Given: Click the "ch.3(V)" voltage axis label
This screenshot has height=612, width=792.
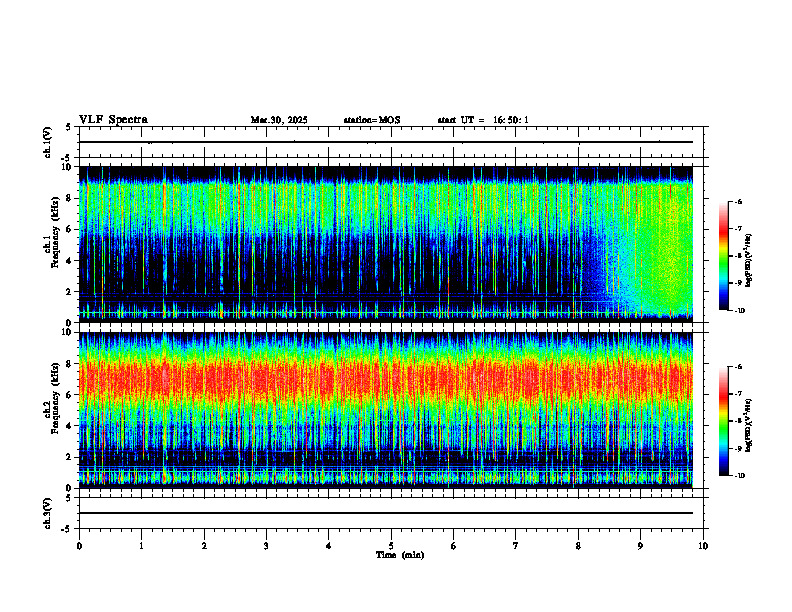Looking at the screenshot, I should coord(47,514).
